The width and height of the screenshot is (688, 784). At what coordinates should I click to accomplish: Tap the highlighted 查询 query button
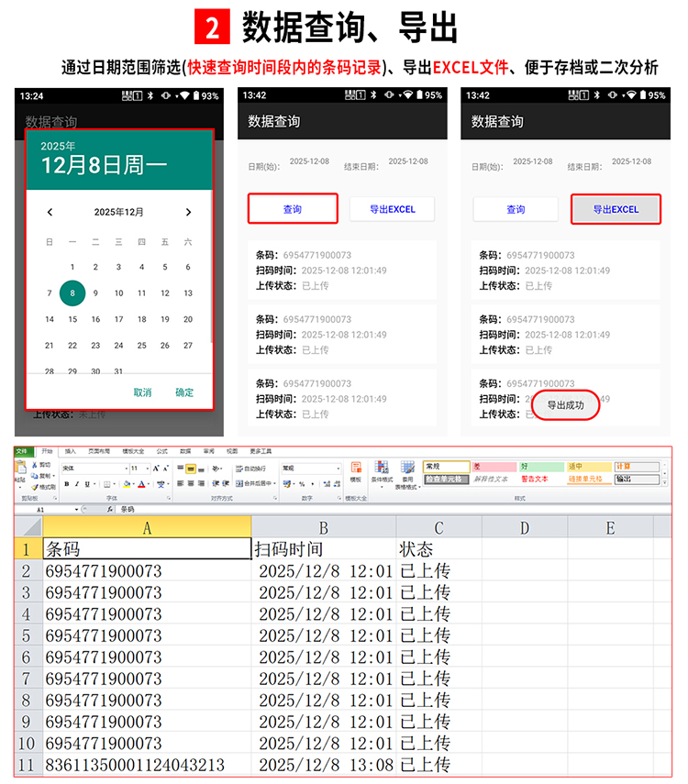293,209
